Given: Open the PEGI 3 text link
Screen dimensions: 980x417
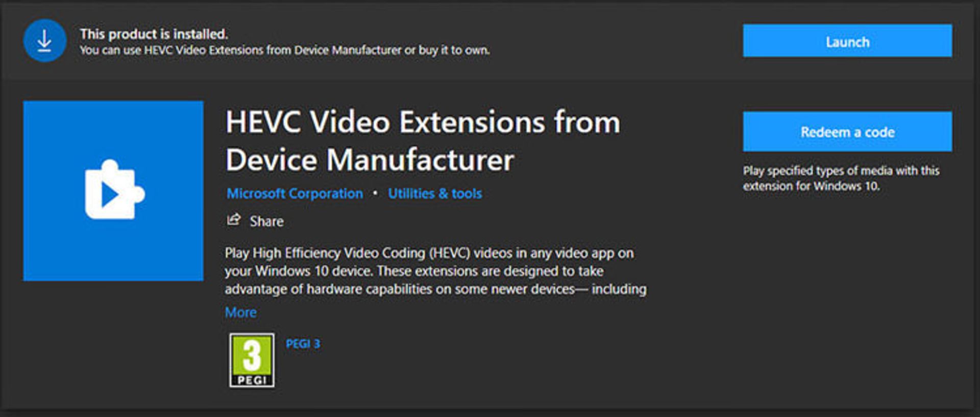Looking at the screenshot, I should pos(303,344).
